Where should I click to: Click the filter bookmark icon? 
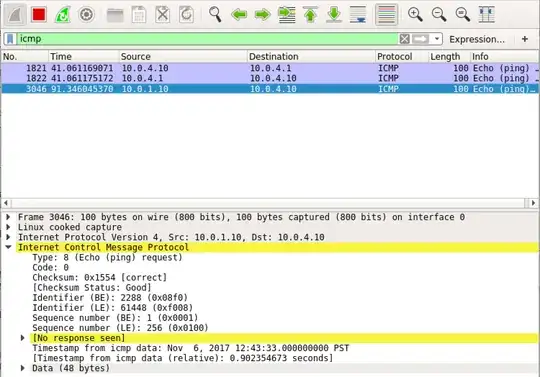(10, 39)
